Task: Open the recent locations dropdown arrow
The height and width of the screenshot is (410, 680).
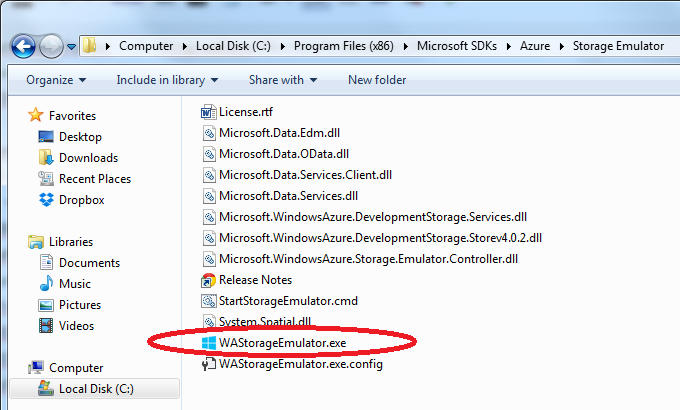Action: click(x=72, y=46)
